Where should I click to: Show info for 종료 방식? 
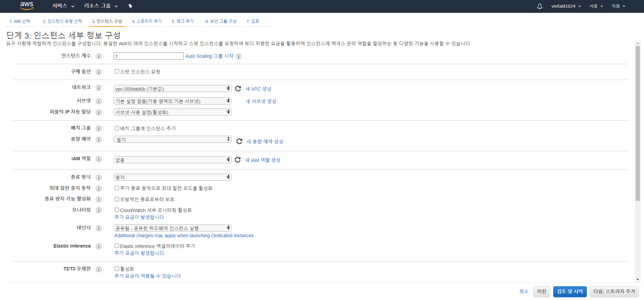pyautogui.click(x=99, y=177)
